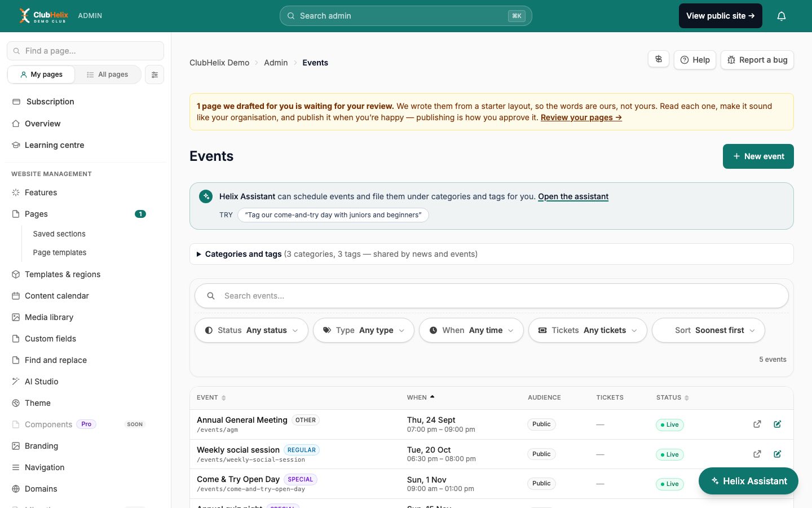The height and width of the screenshot is (508, 812).
Task: Click View public site button
Action: click(721, 16)
